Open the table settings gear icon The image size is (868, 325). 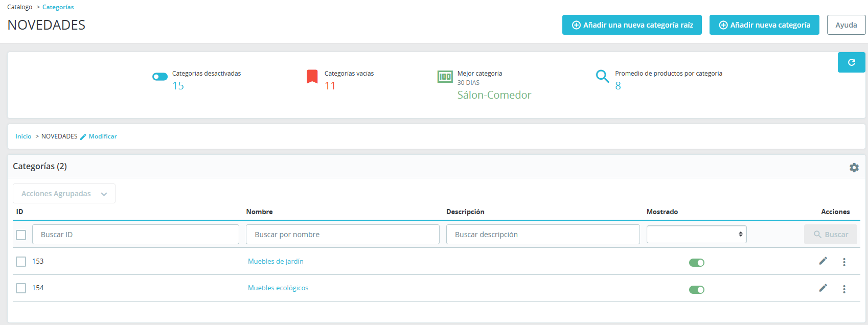coord(854,168)
